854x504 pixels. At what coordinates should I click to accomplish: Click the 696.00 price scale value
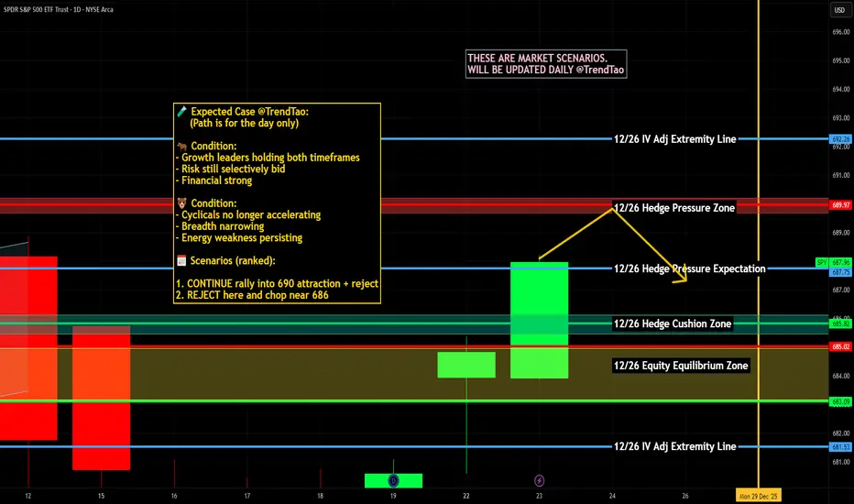tap(840, 32)
